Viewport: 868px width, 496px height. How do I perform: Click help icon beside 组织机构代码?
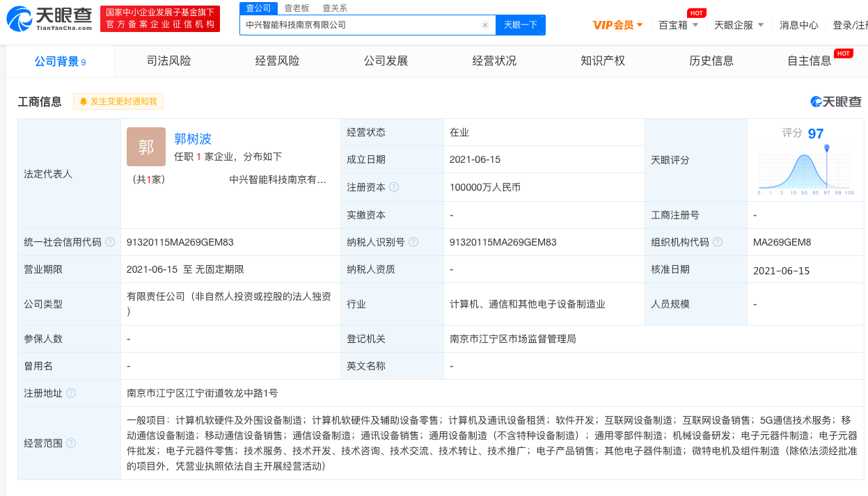pos(718,242)
